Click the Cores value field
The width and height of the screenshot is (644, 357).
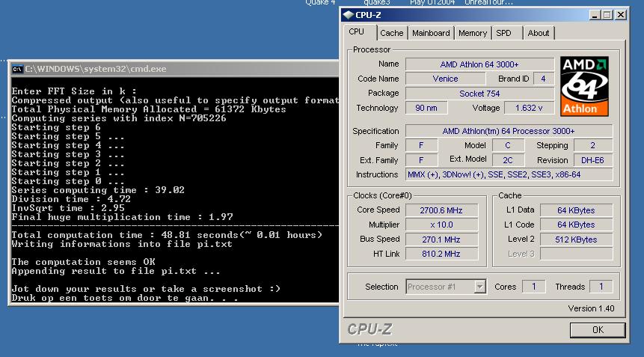click(x=533, y=287)
